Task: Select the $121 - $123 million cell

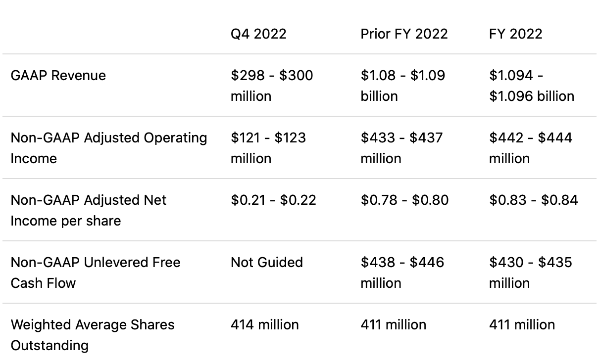Action: [x=268, y=148]
